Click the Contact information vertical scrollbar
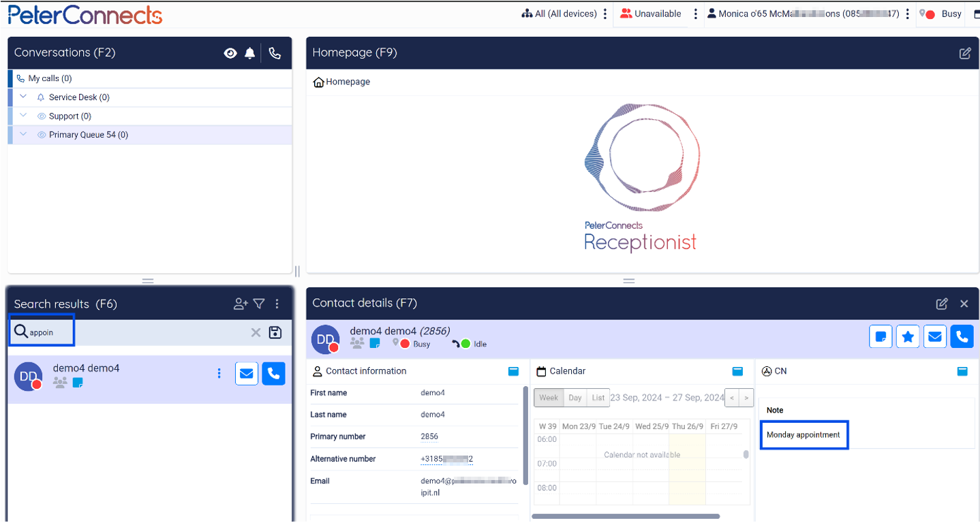980x525 pixels. pyautogui.click(x=525, y=436)
